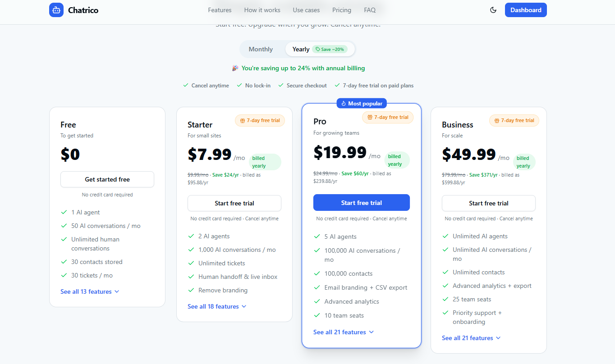Click the $7.99 Starter price

click(x=210, y=155)
